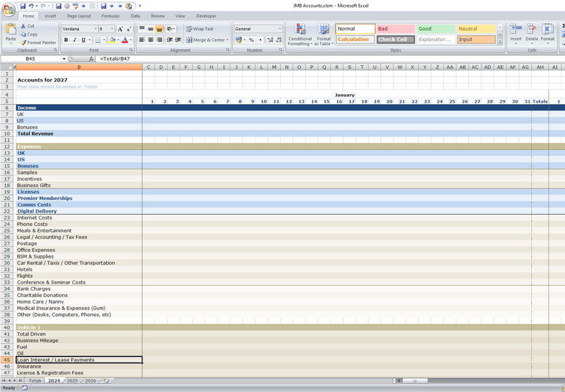Switch to the Developer tab
This screenshot has height=392, width=565.
tap(206, 16)
